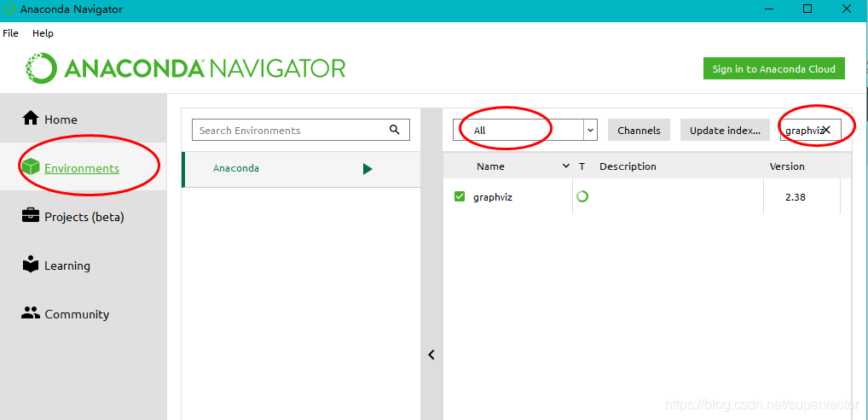868x420 pixels.
Task: Open Projects (beta) section
Action: [x=83, y=217]
